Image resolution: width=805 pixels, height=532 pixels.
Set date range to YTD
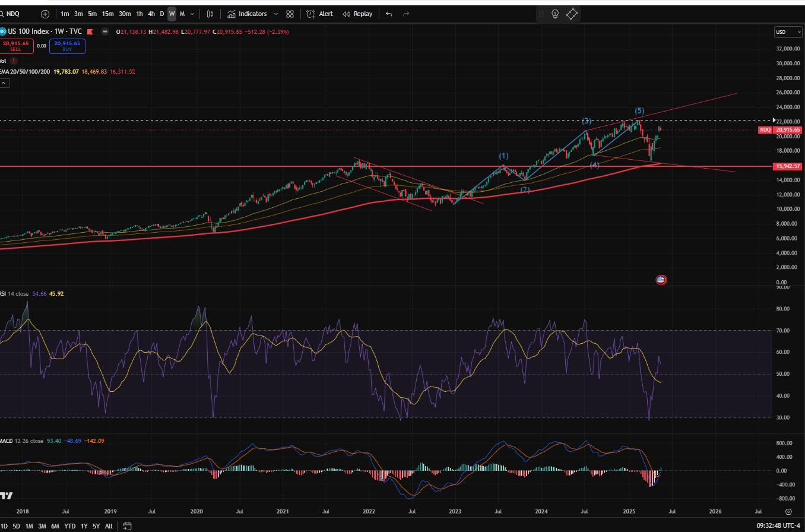(70, 526)
